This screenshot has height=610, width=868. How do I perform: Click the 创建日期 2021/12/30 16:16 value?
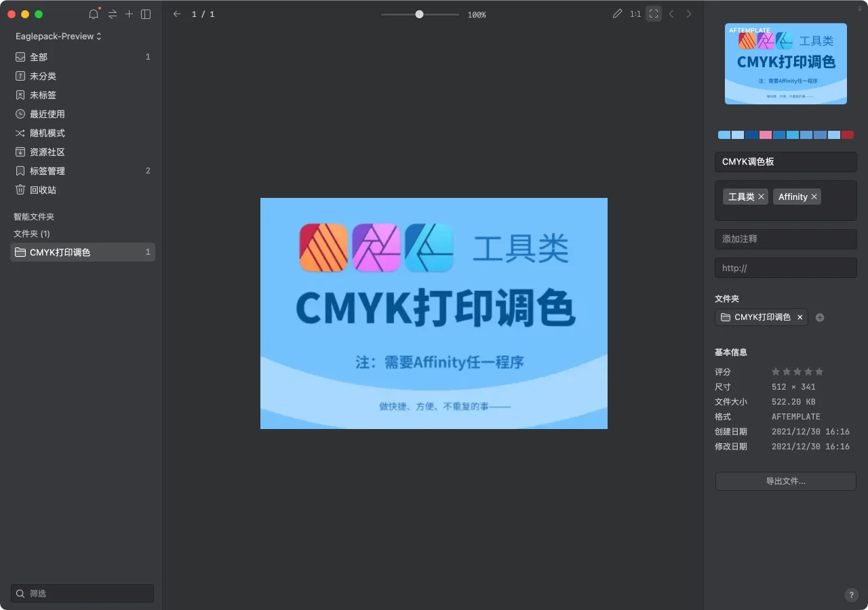[810, 432]
